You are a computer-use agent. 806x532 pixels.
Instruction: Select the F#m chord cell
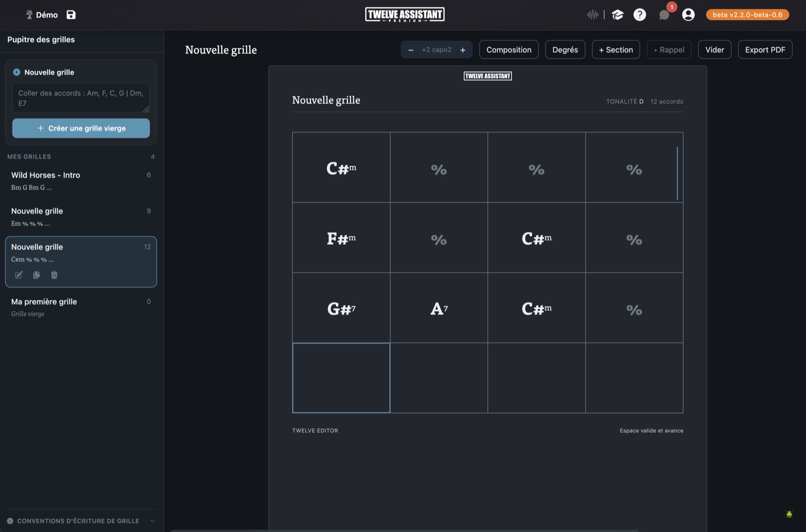341,237
